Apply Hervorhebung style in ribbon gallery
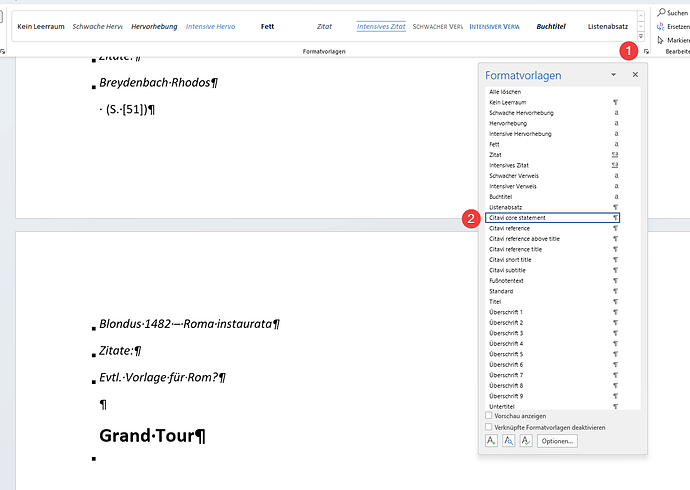The width and height of the screenshot is (690, 490). [x=154, y=26]
